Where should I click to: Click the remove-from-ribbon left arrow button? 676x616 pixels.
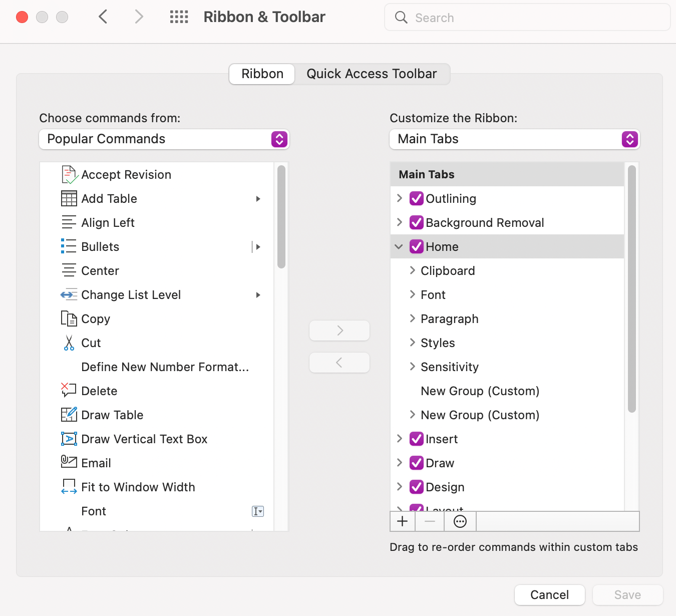[x=340, y=363]
